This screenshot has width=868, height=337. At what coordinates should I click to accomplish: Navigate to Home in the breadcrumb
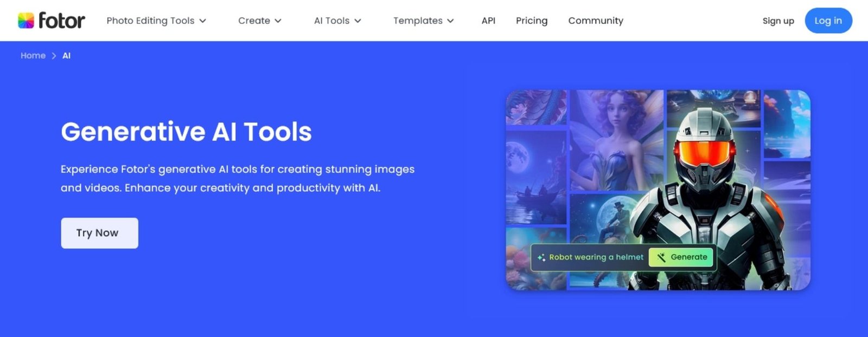(x=33, y=56)
